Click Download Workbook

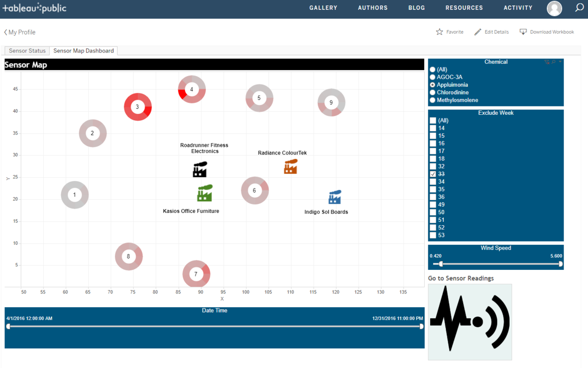pyautogui.click(x=547, y=32)
